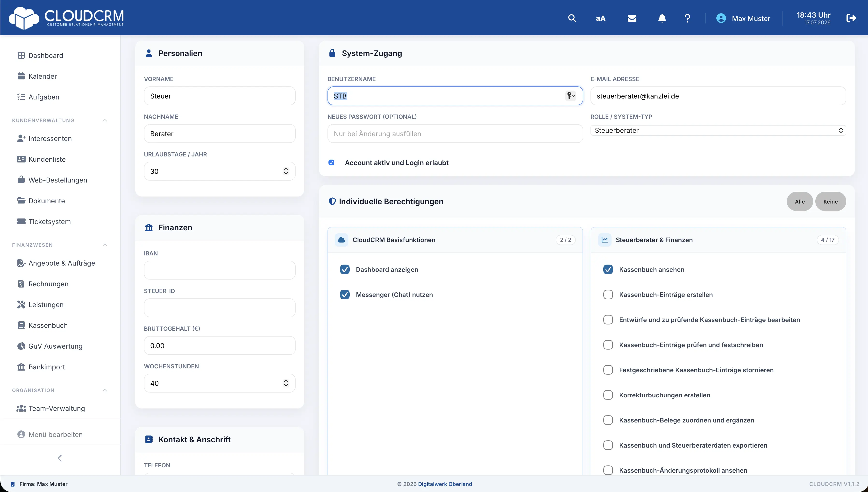
Task: Adjust Urlaubstage / Jahr stepper arrows
Action: click(286, 171)
